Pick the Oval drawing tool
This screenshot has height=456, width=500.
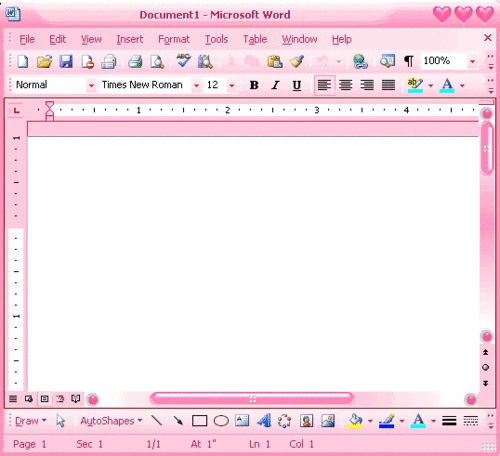click(221, 421)
